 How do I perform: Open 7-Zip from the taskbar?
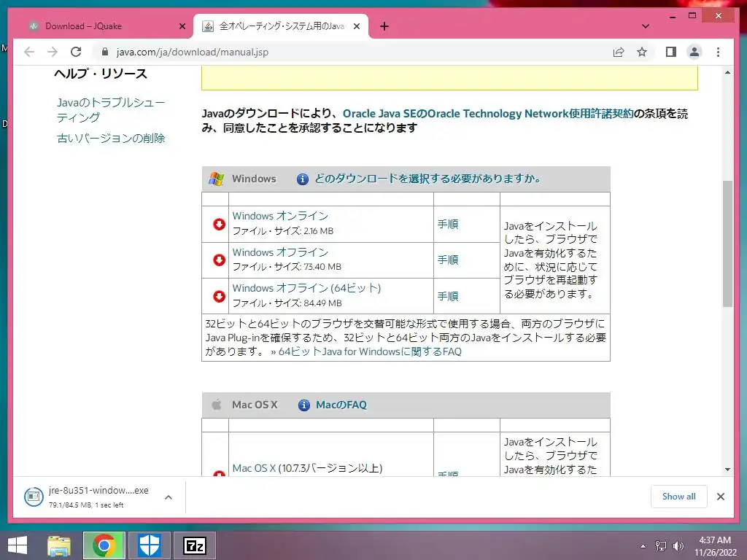pos(194,545)
